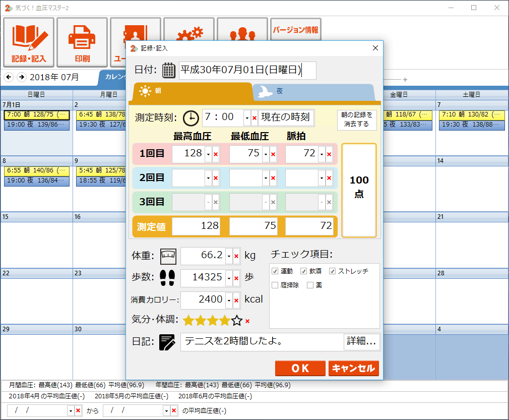Screen dimensions: 509x420
Task: Open the 記録・記入 toolbar button
Action: pyautogui.click(x=29, y=42)
